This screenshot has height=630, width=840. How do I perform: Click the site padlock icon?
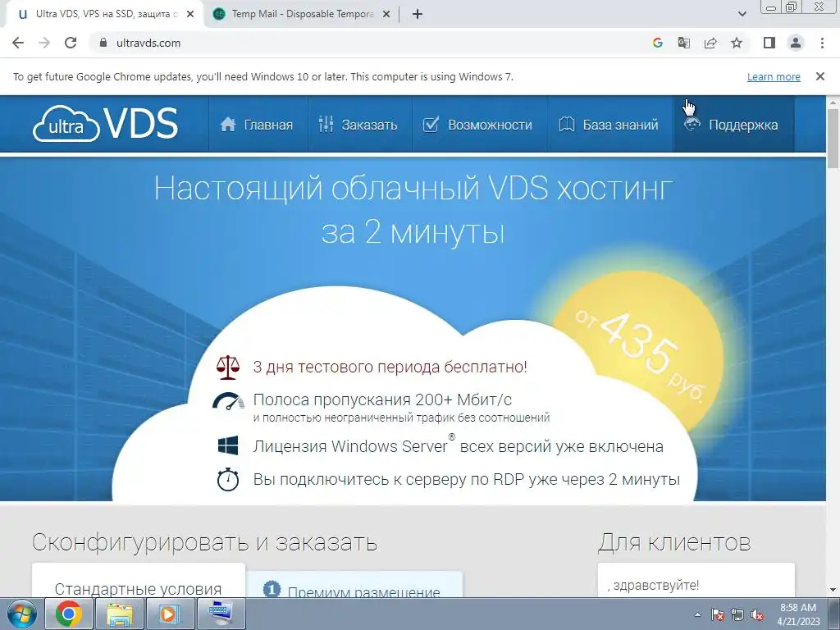click(x=103, y=43)
